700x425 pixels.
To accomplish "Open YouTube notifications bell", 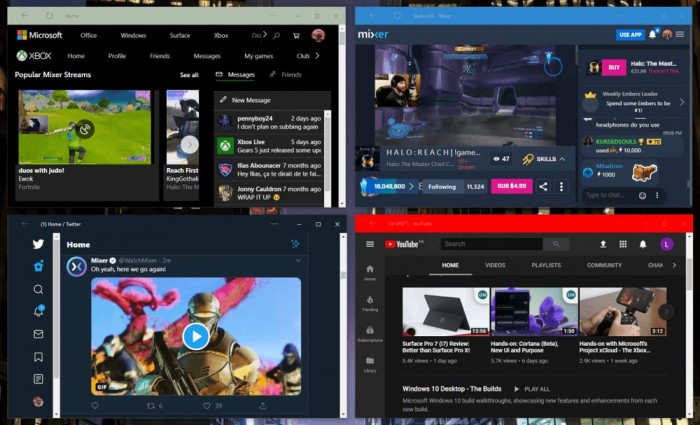I will [x=643, y=244].
